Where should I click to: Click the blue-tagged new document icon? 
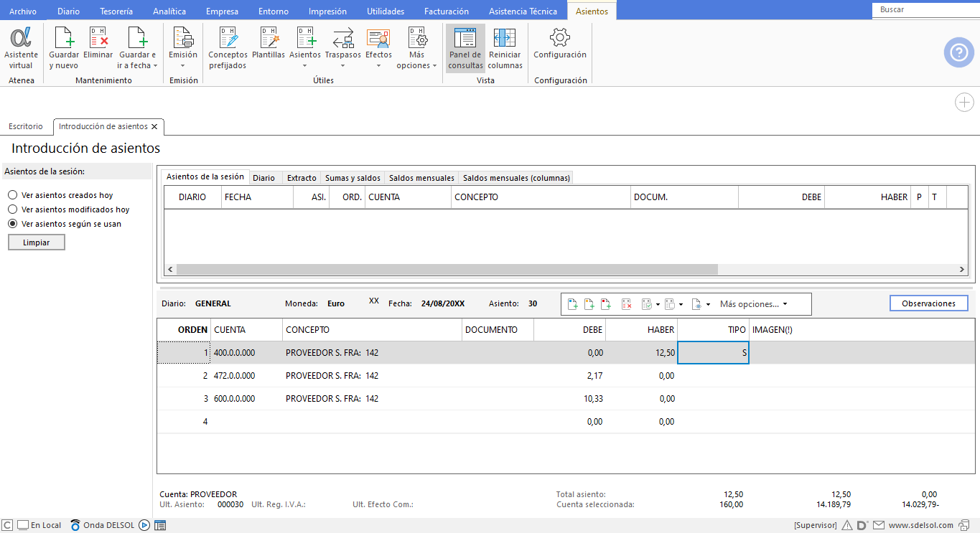click(x=573, y=304)
